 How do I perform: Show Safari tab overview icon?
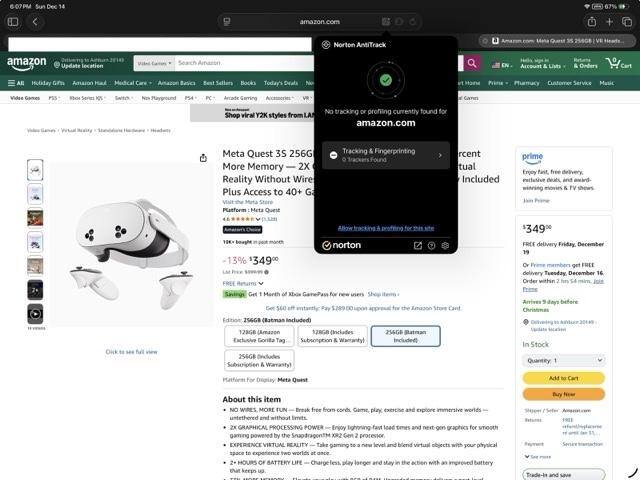coord(627,21)
